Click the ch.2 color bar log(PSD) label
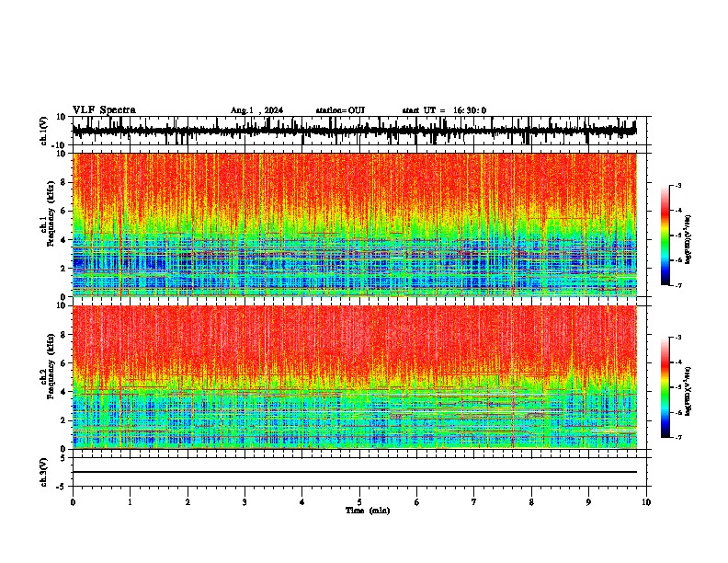Image resolution: width=728 pixels, height=563 pixels. tap(688, 392)
